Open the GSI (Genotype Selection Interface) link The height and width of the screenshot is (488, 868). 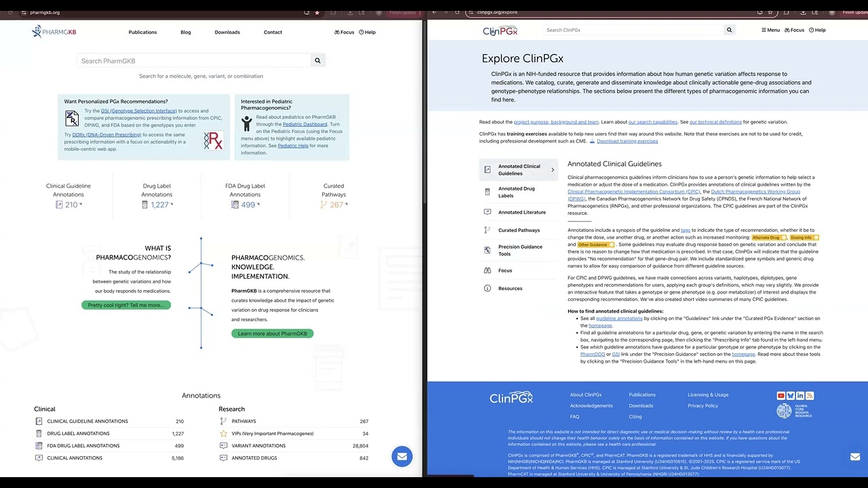[139, 110]
